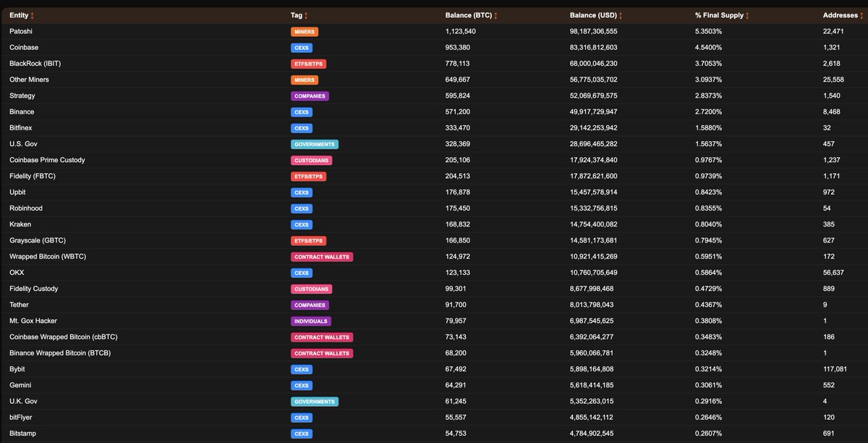Click the MINERS tag on Patoshi row
This screenshot has height=443, width=868.
click(x=304, y=32)
